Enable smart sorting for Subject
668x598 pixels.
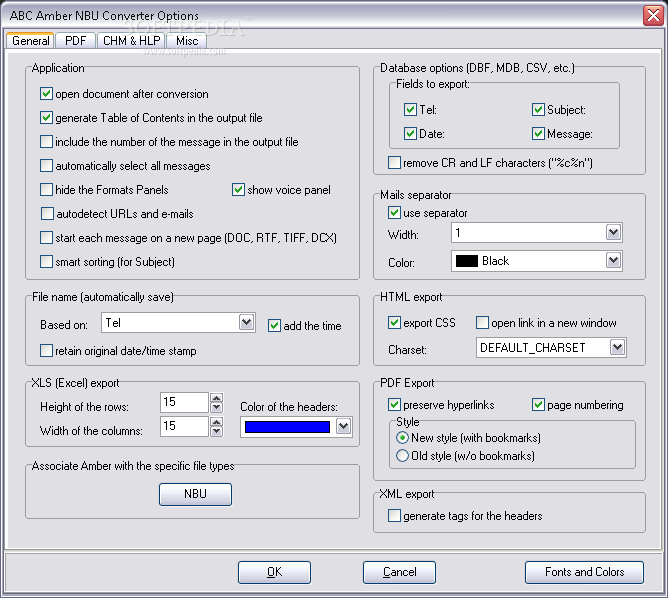(x=46, y=262)
